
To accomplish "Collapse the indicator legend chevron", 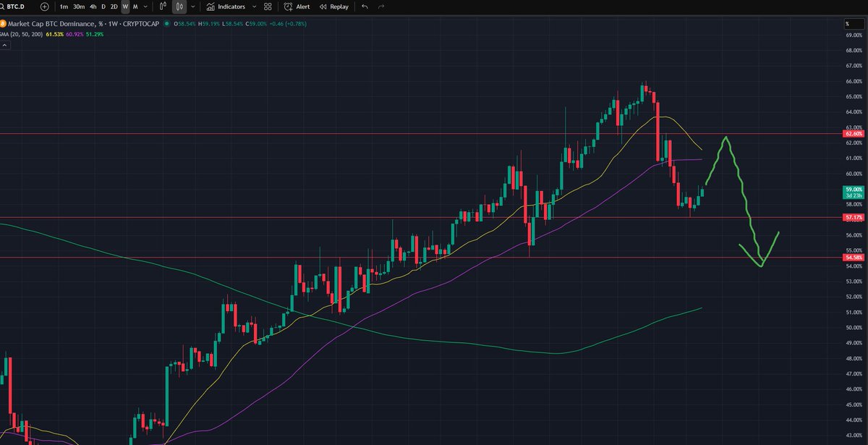I will [4, 45].
